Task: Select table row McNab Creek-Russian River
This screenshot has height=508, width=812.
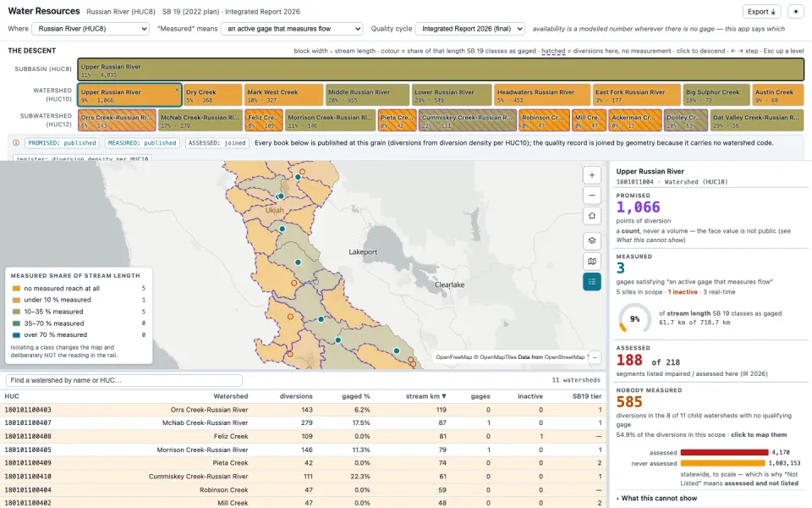Action: [x=304, y=423]
